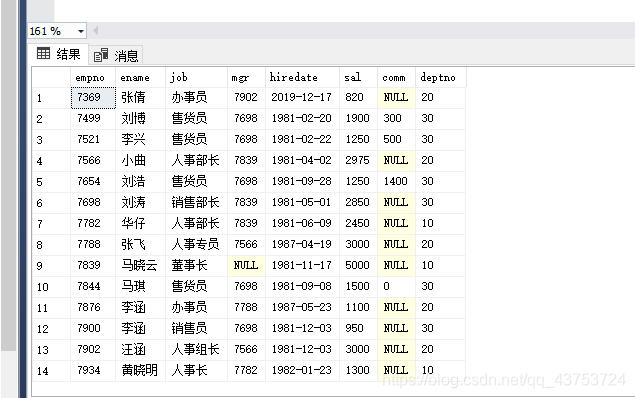Select the empno column header

point(93,77)
